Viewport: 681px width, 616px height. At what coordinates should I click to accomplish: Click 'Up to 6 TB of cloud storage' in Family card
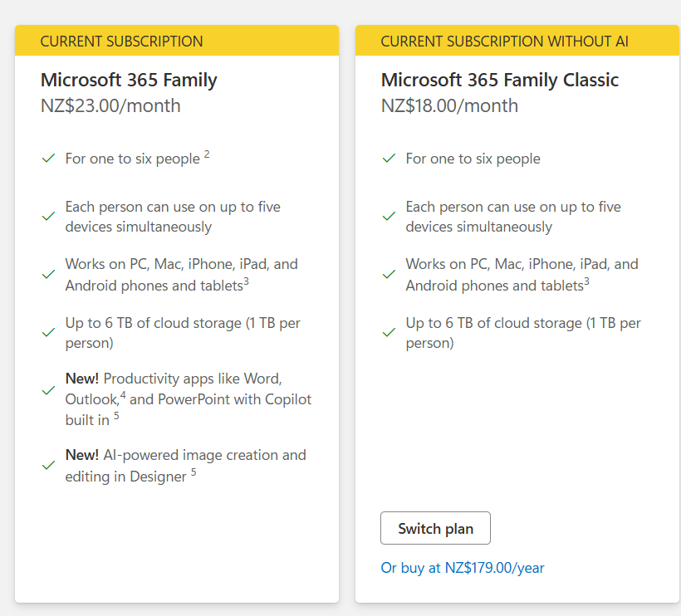coord(183,333)
